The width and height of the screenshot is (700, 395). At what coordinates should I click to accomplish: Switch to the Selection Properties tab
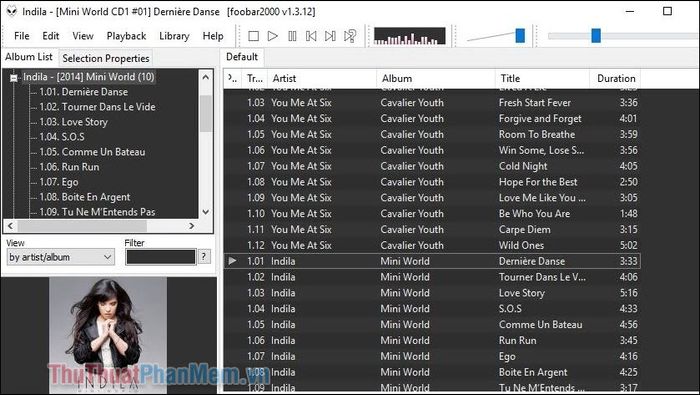pos(106,58)
